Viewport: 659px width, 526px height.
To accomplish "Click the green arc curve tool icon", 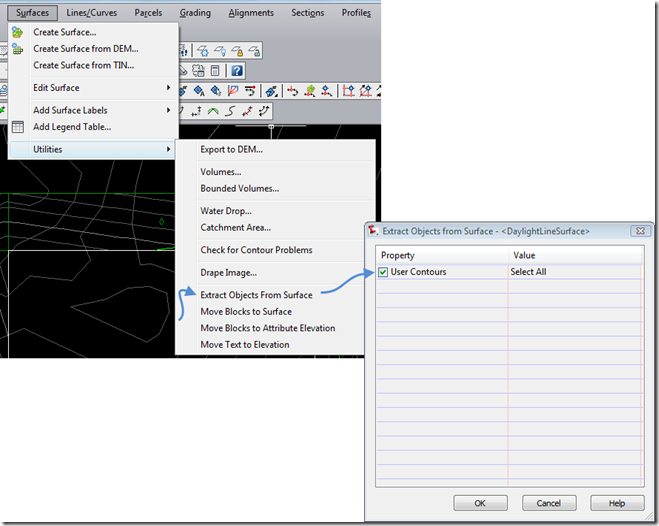I will (x=213, y=111).
